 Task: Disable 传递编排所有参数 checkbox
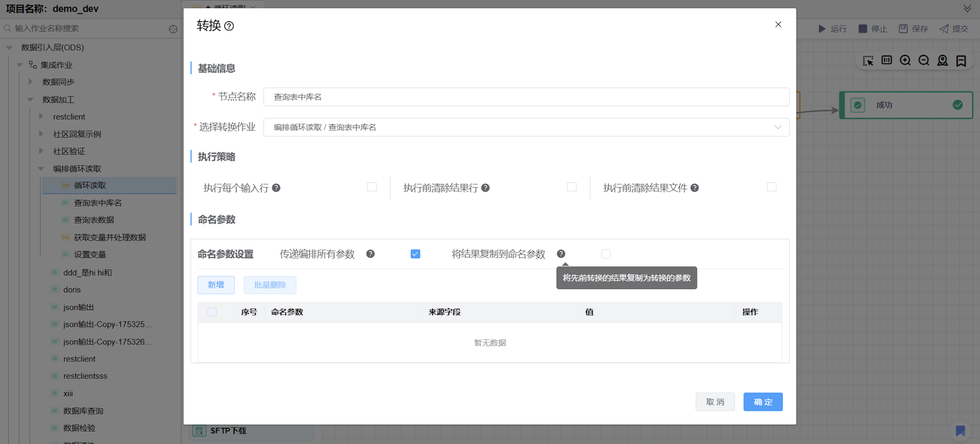pos(415,254)
